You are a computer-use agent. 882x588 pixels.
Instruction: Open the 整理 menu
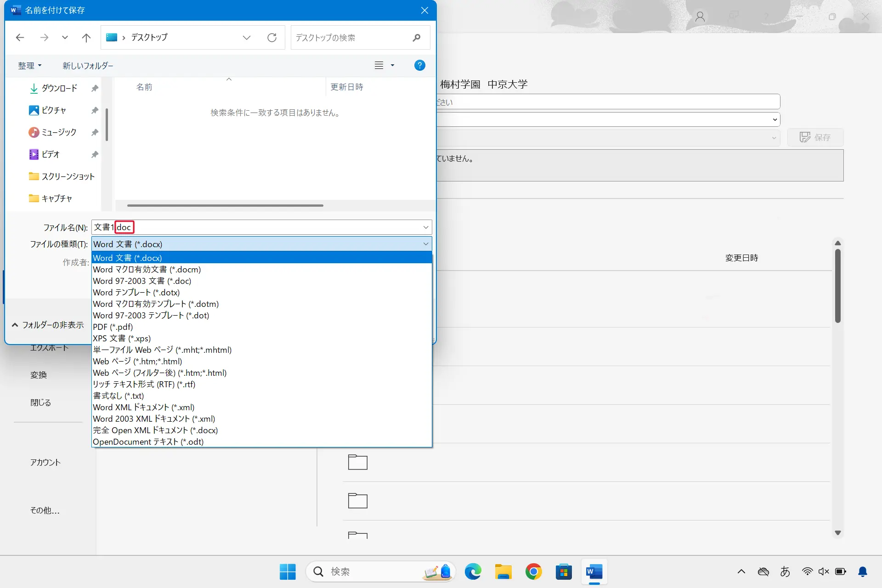(x=30, y=66)
